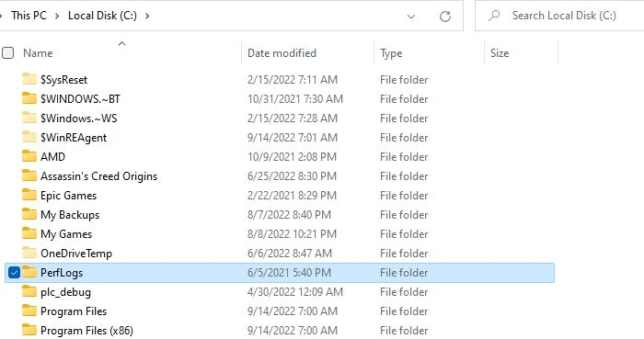This screenshot has height=339, width=644.
Task: Select the $WinREAgent folder icon
Action: [29, 137]
